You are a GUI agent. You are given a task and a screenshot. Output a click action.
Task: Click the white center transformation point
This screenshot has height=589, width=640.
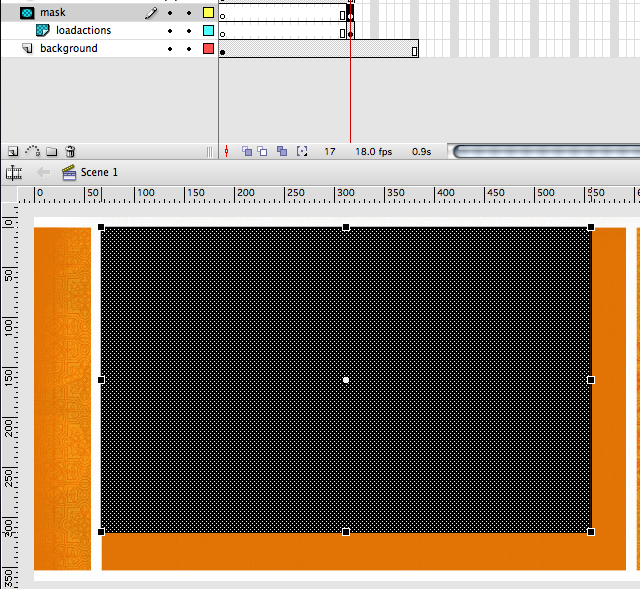(346, 380)
